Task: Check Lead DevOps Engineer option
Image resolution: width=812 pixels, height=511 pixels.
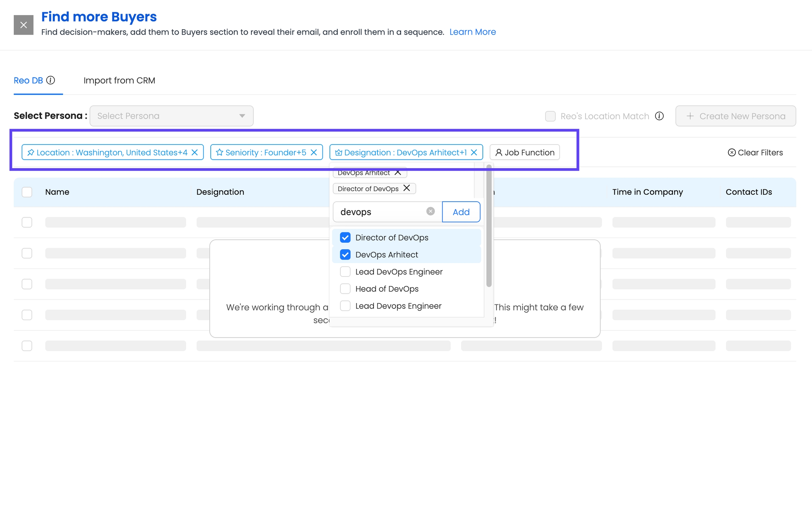Action: click(x=345, y=272)
